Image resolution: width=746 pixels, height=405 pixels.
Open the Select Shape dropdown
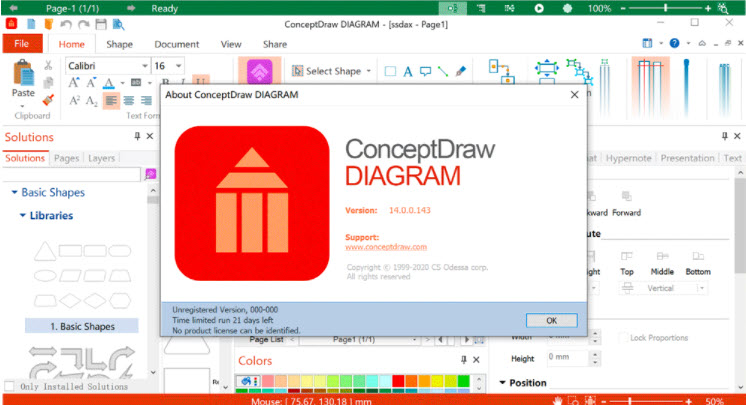[x=369, y=71]
